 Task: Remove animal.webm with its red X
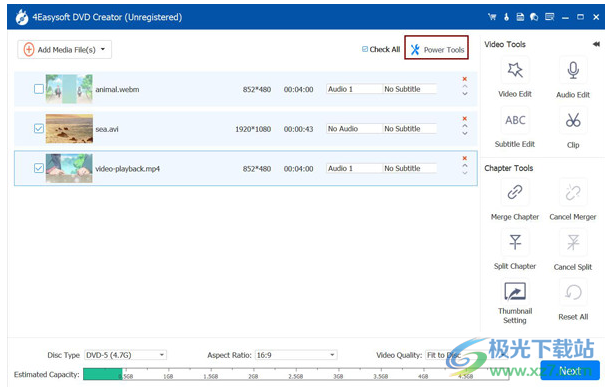(x=465, y=79)
